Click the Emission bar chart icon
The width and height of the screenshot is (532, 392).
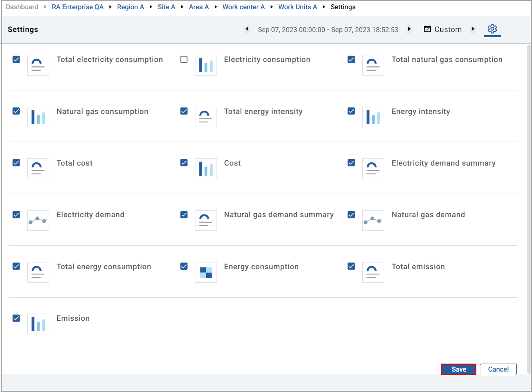38,324
